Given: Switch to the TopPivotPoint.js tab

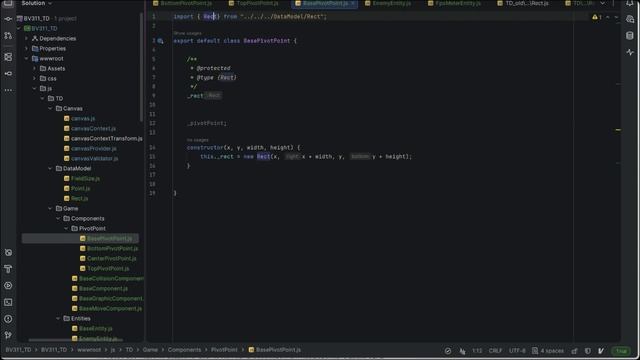Looking at the screenshot, I should [253, 3].
